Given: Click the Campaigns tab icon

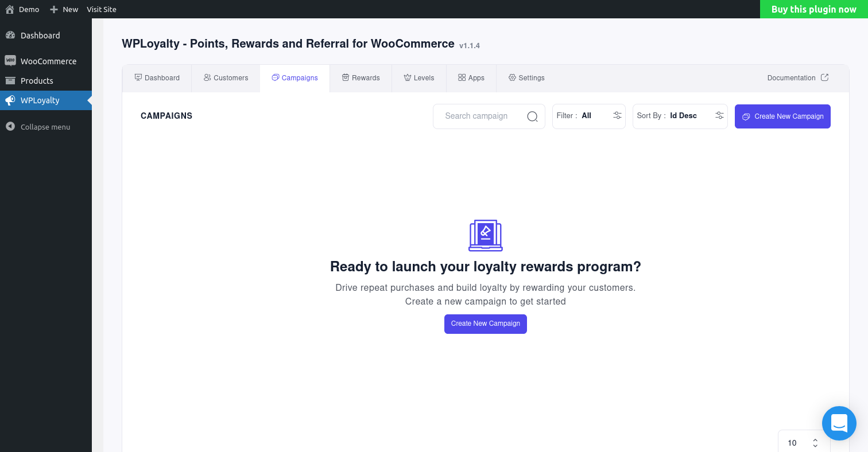Looking at the screenshot, I should coord(276,77).
